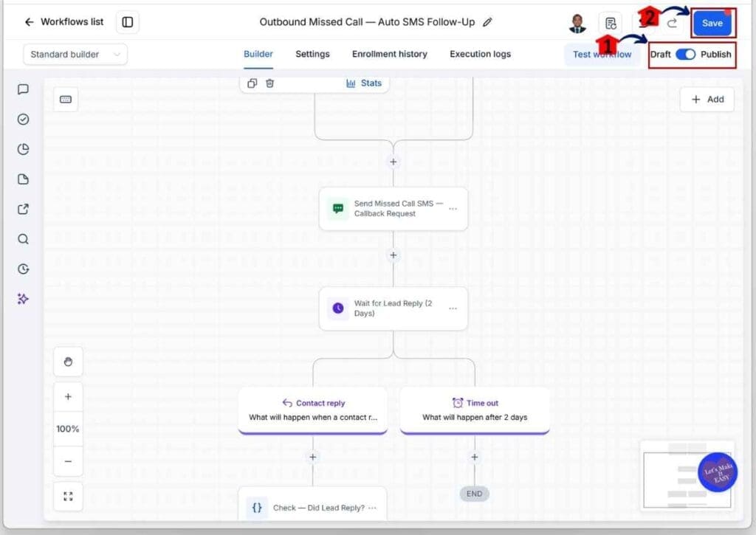The height and width of the screenshot is (535, 756).
Task: Click the 100% zoom level
Action: pyautogui.click(x=68, y=429)
